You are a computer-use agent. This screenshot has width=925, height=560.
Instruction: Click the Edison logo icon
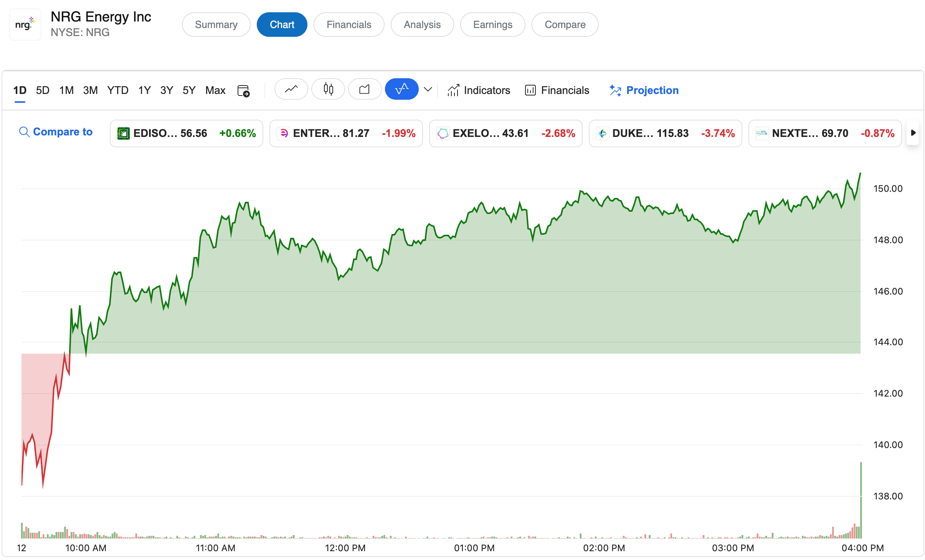coord(123,133)
